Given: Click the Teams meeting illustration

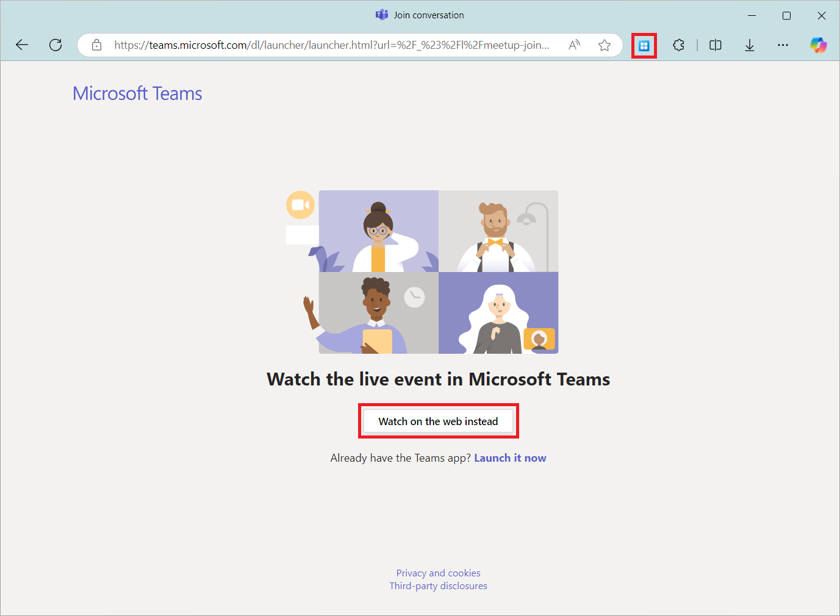Looking at the screenshot, I should 422,272.
